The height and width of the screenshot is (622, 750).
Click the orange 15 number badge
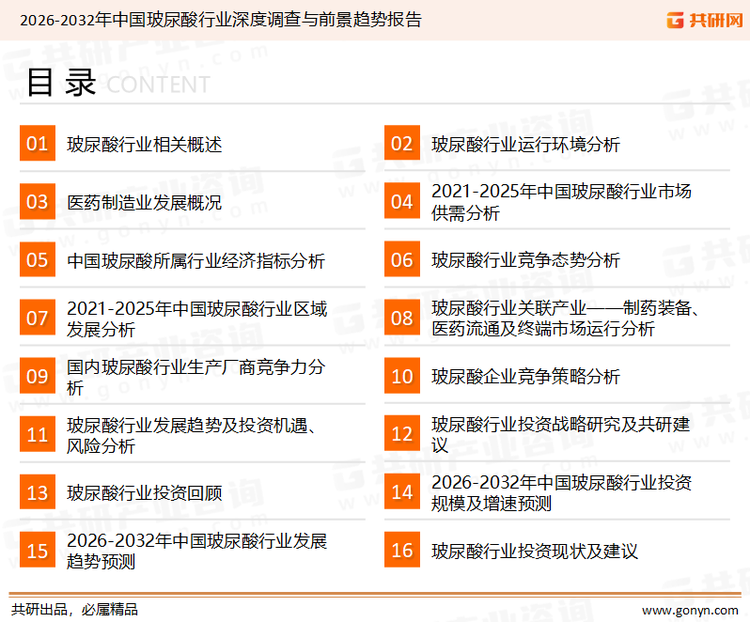pos(37,550)
